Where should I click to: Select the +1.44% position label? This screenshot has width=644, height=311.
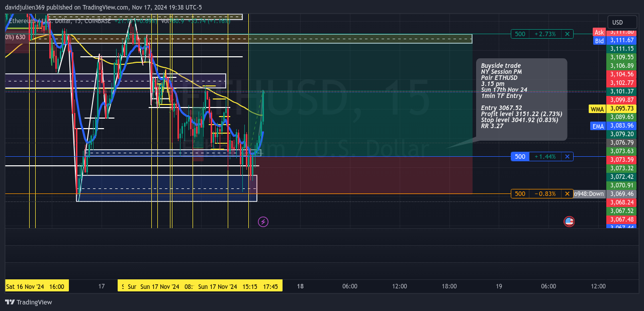545,157
